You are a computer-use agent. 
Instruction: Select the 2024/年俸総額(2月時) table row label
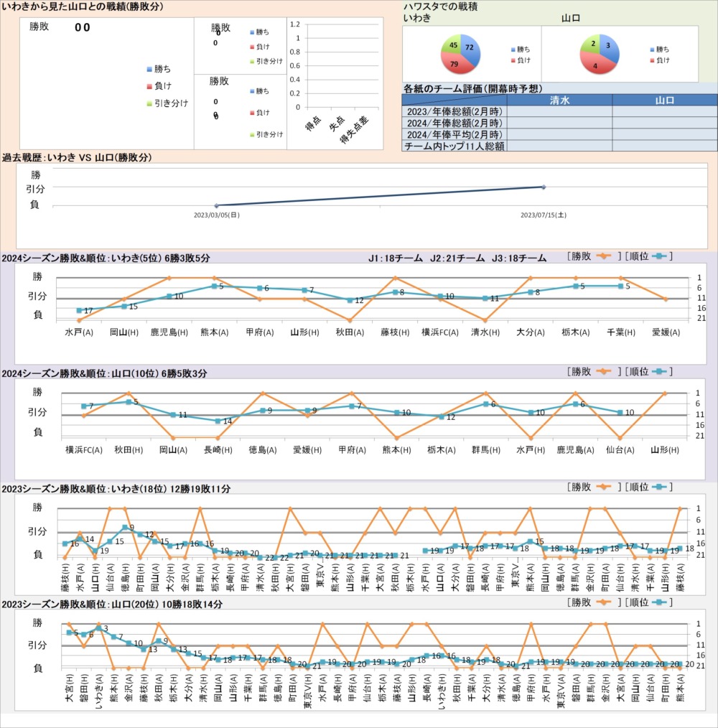click(454, 123)
